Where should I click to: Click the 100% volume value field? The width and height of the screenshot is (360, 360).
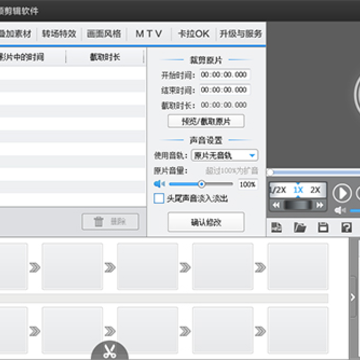248,184
